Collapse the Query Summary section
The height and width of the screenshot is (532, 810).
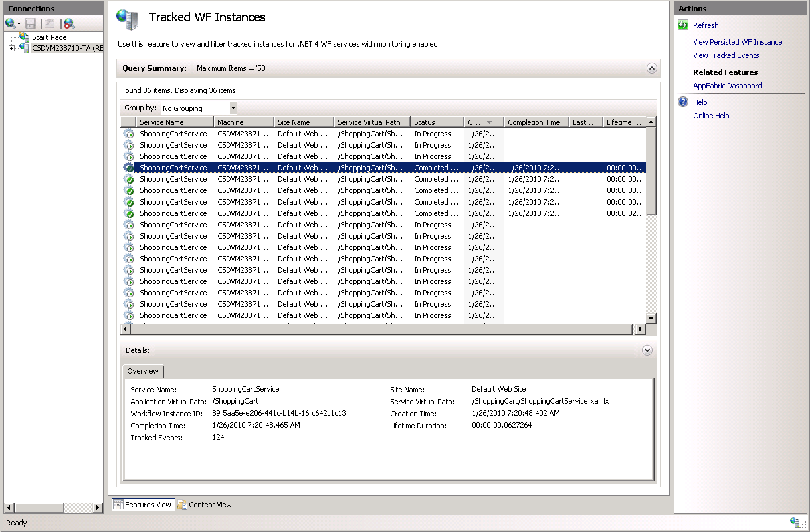[x=652, y=68]
